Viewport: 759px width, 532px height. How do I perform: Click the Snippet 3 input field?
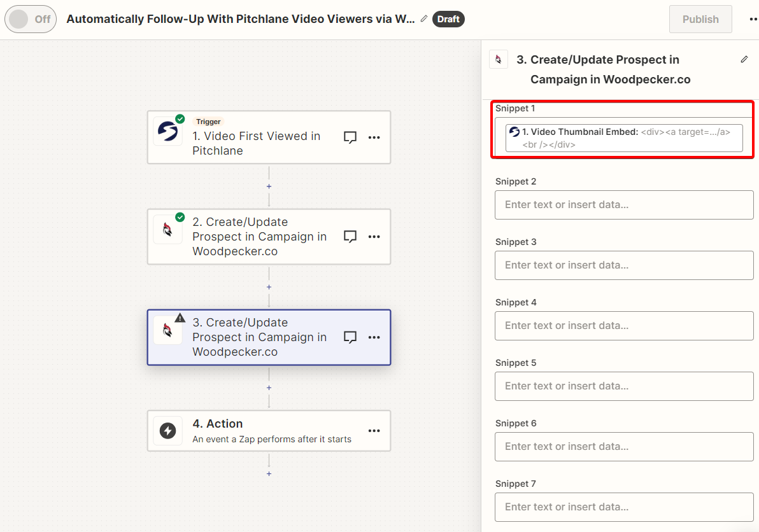624,265
